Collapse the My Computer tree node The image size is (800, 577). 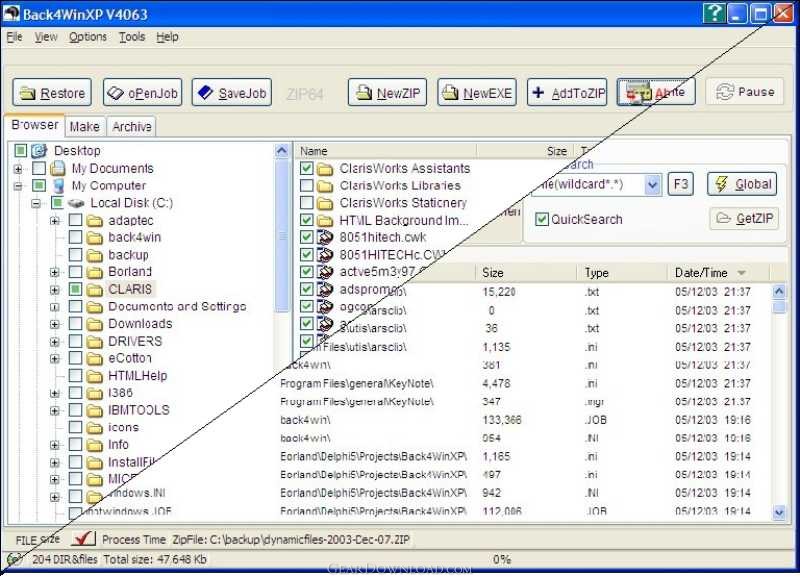tap(18, 186)
